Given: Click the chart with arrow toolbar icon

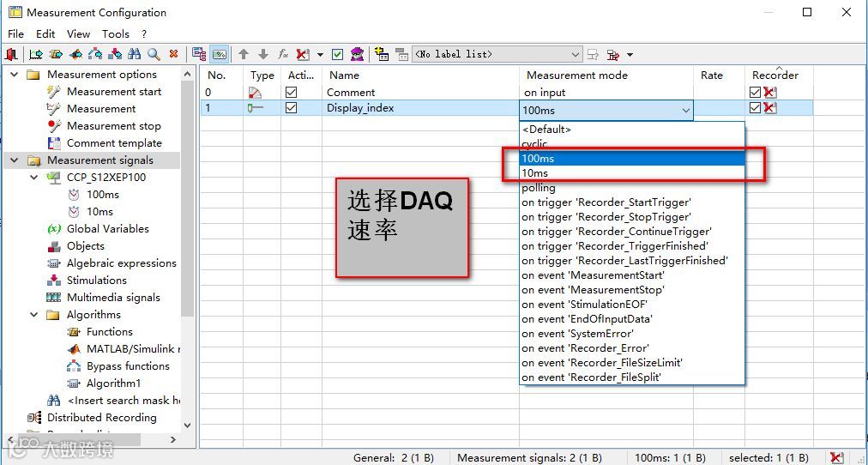Looking at the screenshot, I should coord(36,54).
